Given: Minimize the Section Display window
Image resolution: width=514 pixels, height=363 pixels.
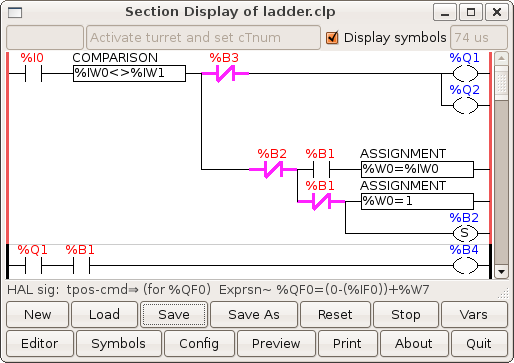Looking at the screenshot, I should 445,13.
